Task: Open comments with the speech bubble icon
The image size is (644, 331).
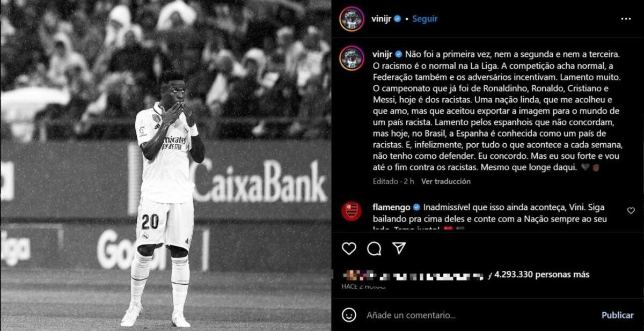Action: pyautogui.click(x=374, y=248)
